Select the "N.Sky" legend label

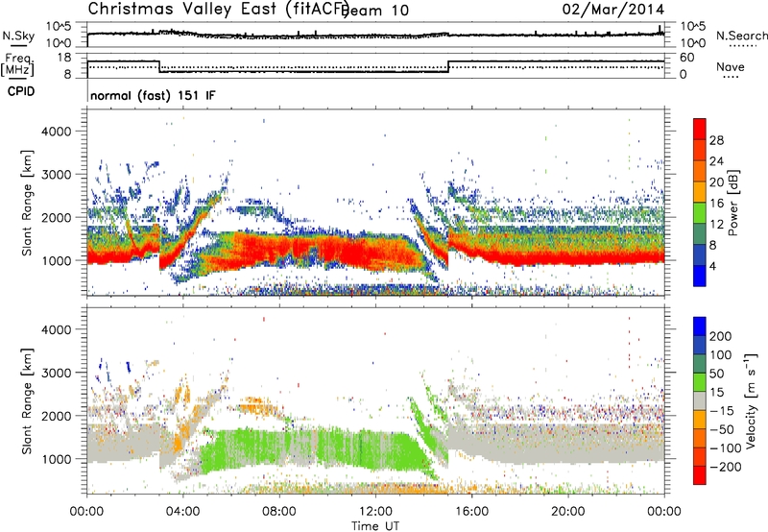(x=18, y=36)
